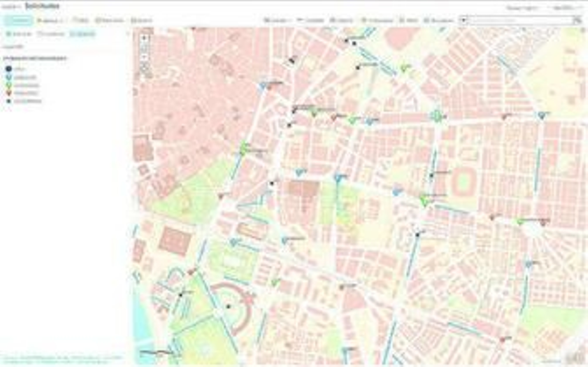Click the map zoom in plus button
Viewport: 588px width, 367px height.
coord(144,38)
